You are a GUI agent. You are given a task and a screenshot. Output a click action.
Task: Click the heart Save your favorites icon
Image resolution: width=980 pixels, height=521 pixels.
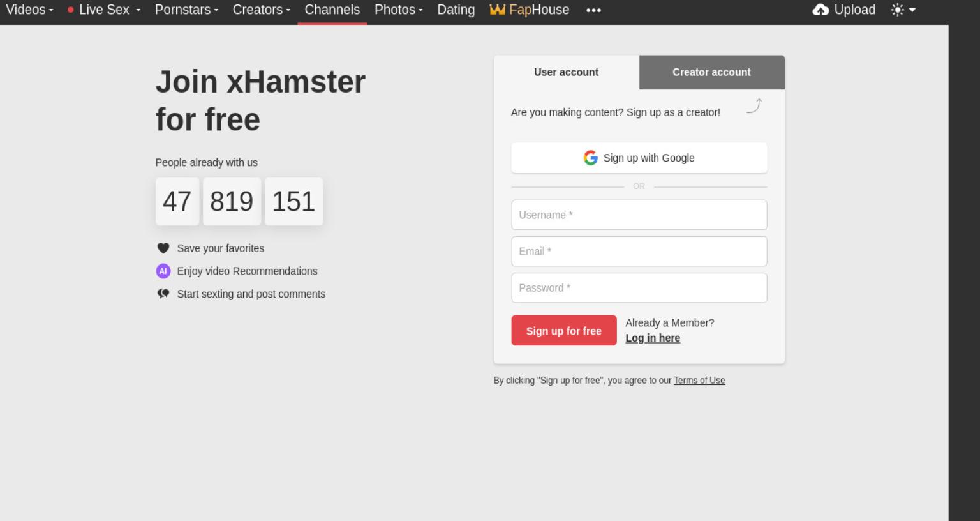163,248
